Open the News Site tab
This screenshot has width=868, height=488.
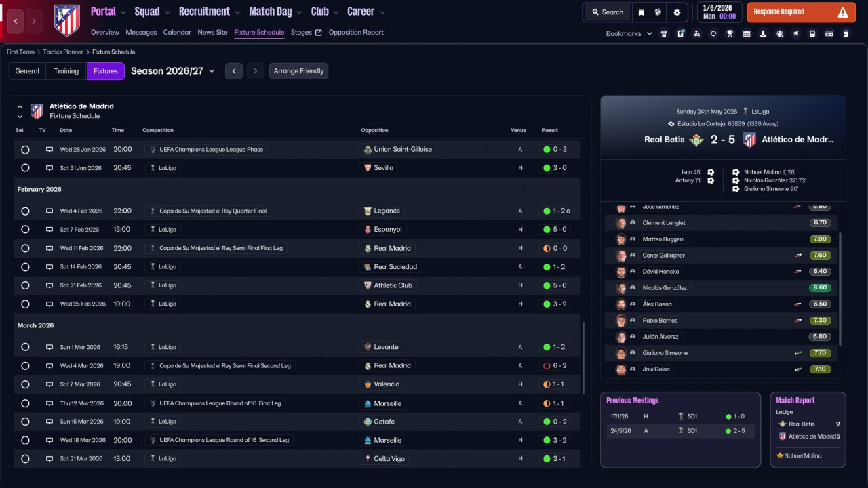[213, 33]
